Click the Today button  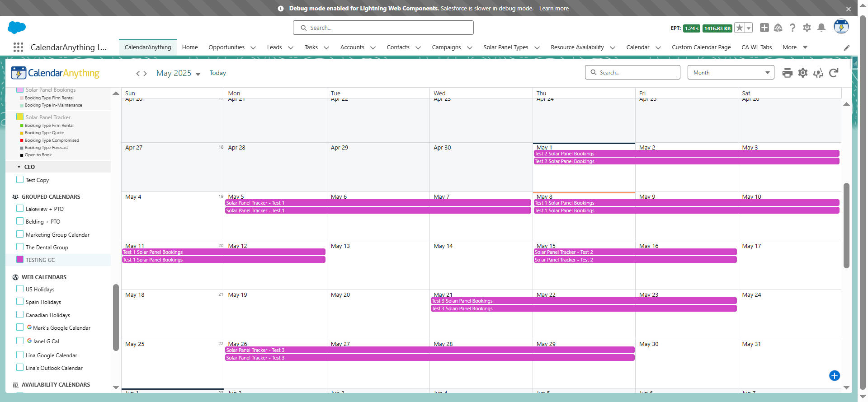pyautogui.click(x=218, y=73)
